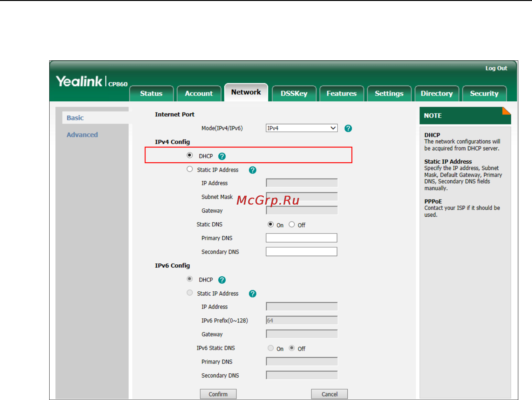Click the IPv6 Gateway field
This screenshot has width=532, height=400.
(x=302, y=334)
